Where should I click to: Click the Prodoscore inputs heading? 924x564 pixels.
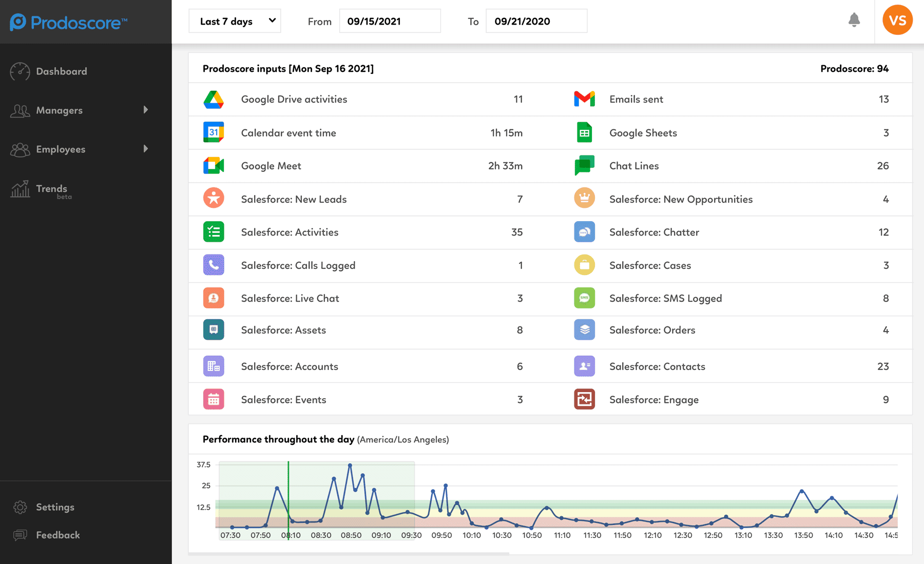[288, 69]
